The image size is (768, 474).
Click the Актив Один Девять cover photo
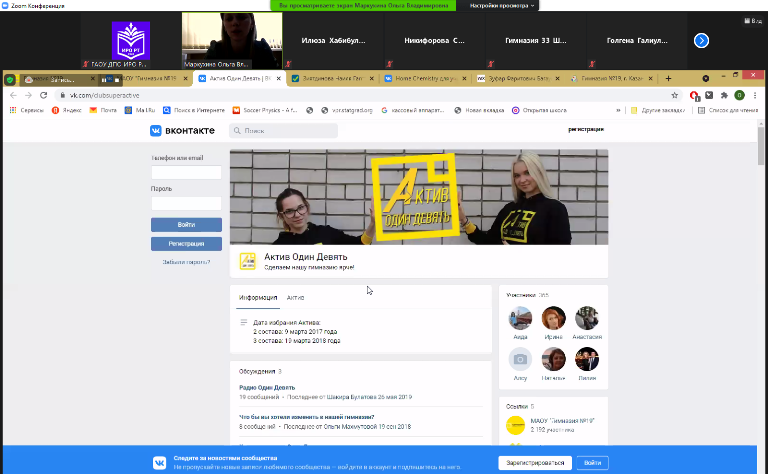tap(419, 197)
